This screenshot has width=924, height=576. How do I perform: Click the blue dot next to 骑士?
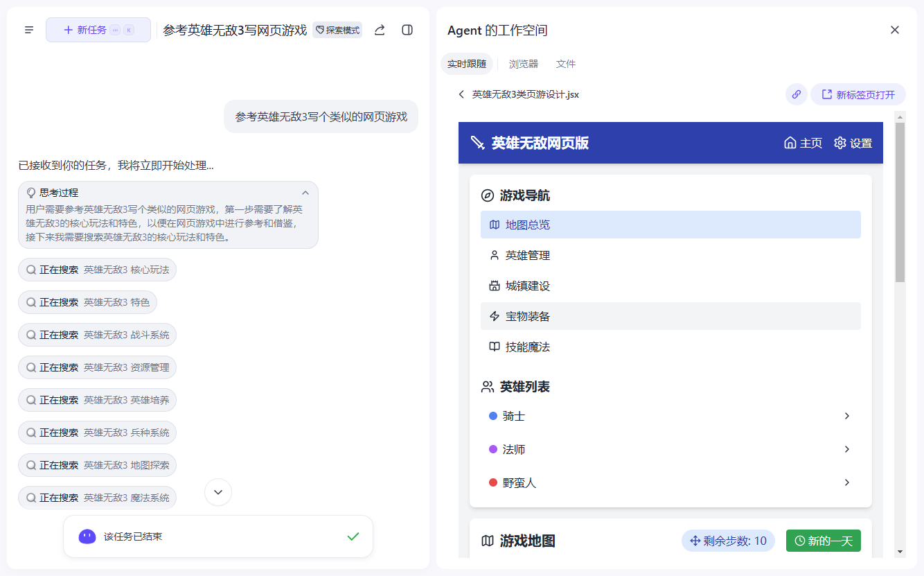(493, 416)
